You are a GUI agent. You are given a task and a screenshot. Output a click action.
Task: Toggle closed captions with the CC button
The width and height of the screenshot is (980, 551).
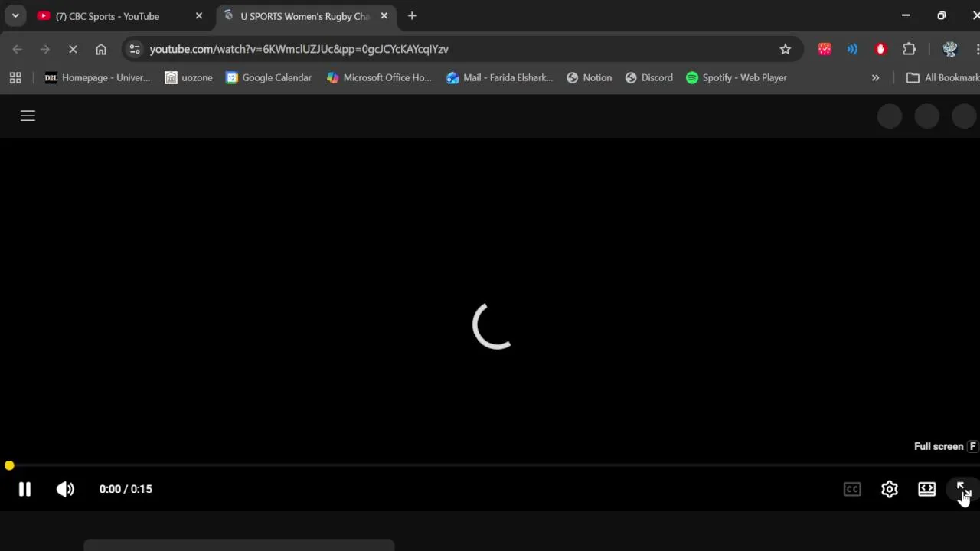pos(852,489)
